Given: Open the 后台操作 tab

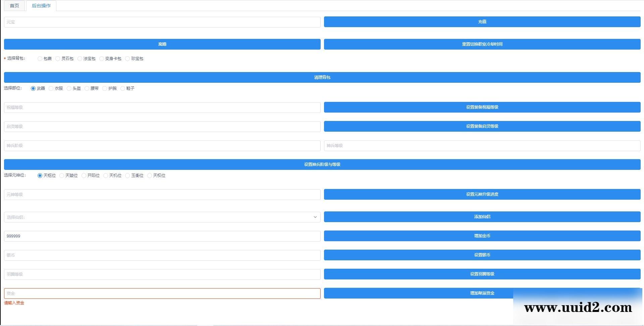Looking at the screenshot, I should coord(41,6).
